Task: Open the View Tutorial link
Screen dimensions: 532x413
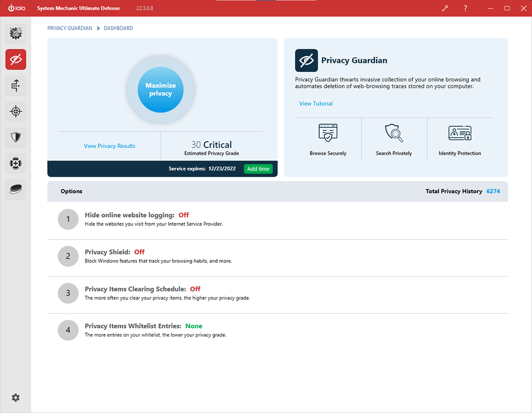Action: tap(316, 103)
